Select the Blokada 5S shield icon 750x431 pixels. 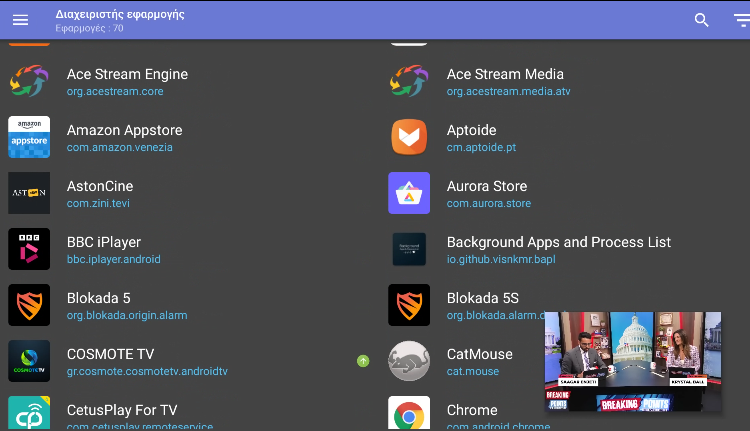(409, 305)
